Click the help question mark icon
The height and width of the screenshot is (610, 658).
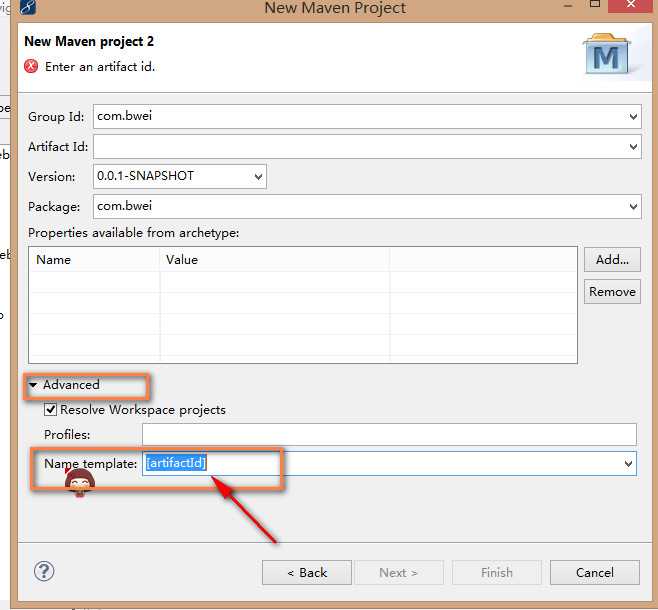point(44,571)
